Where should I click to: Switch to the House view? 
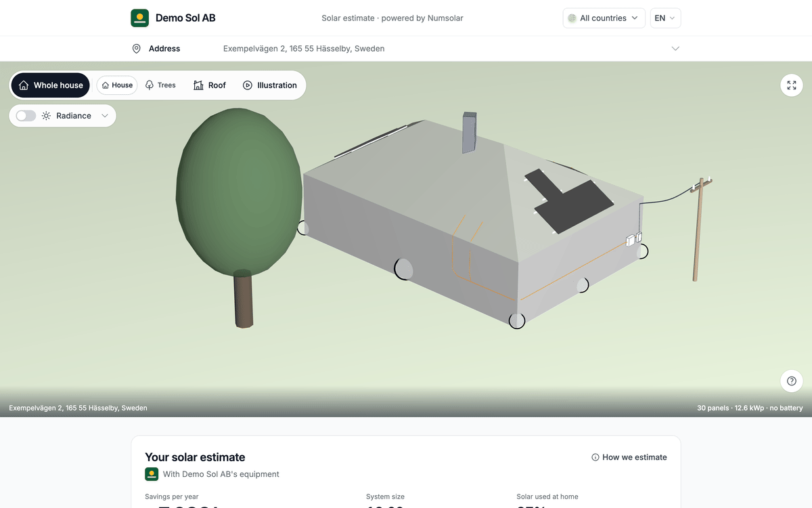[x=117, y=85]
